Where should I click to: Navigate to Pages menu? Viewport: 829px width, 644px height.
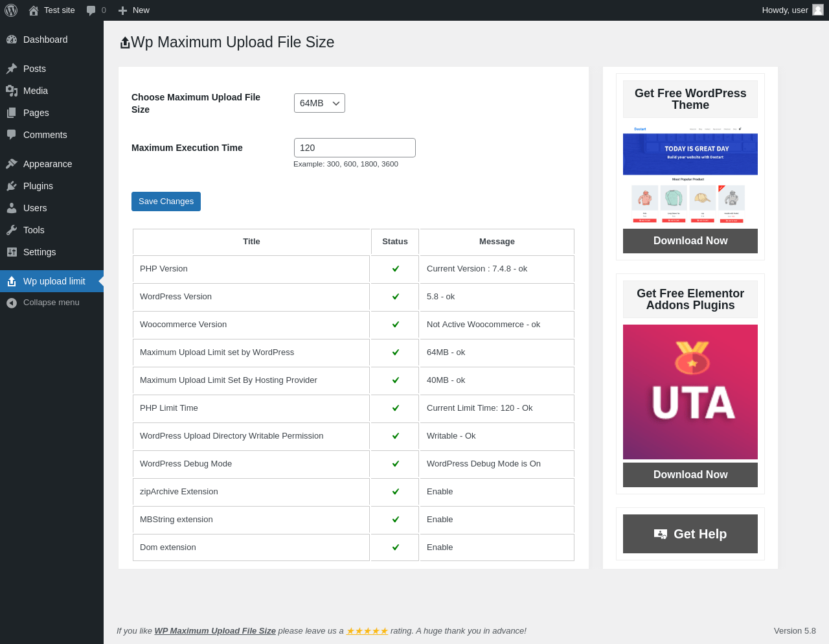click(52, 113)
